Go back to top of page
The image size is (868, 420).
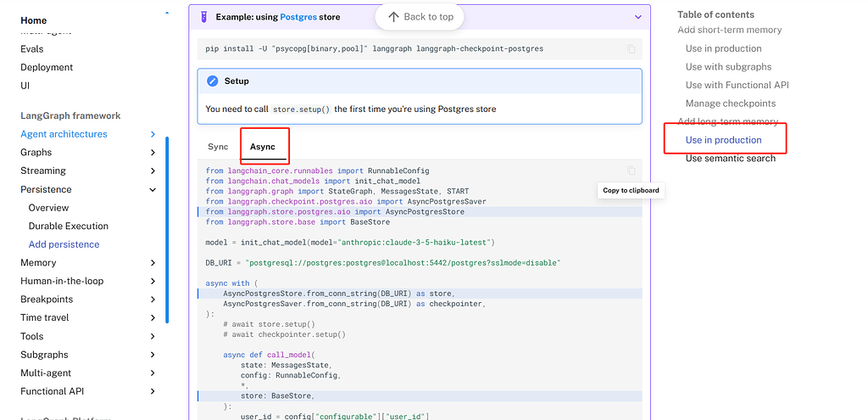[x=420, y=17]
